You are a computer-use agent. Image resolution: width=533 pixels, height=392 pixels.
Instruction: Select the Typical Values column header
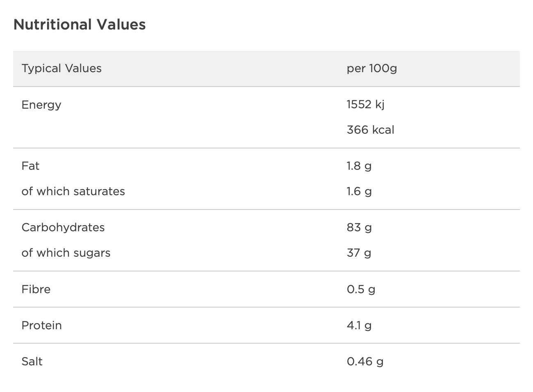(x=61, y=68)
